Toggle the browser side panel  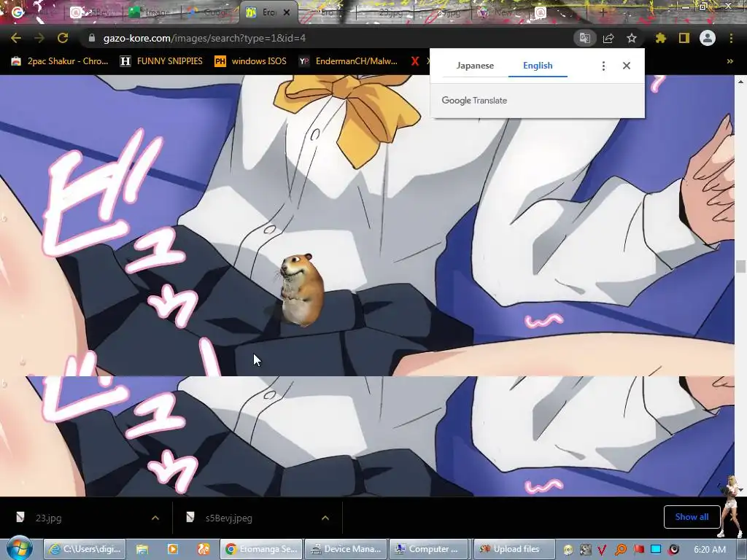point(684,38)
